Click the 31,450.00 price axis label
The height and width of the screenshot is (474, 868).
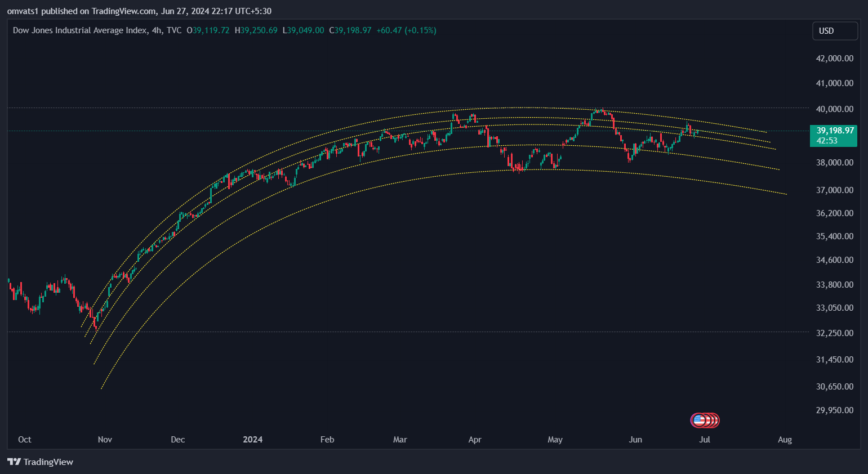835,360
